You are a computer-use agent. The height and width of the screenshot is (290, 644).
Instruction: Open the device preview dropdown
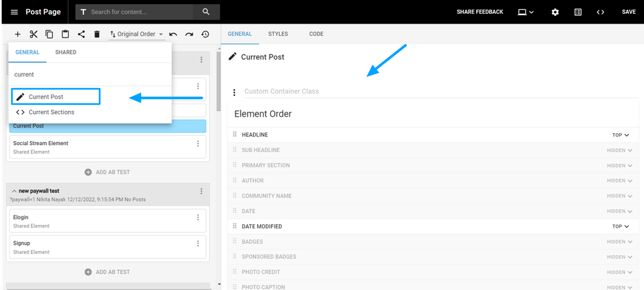[x=526, y=12]
